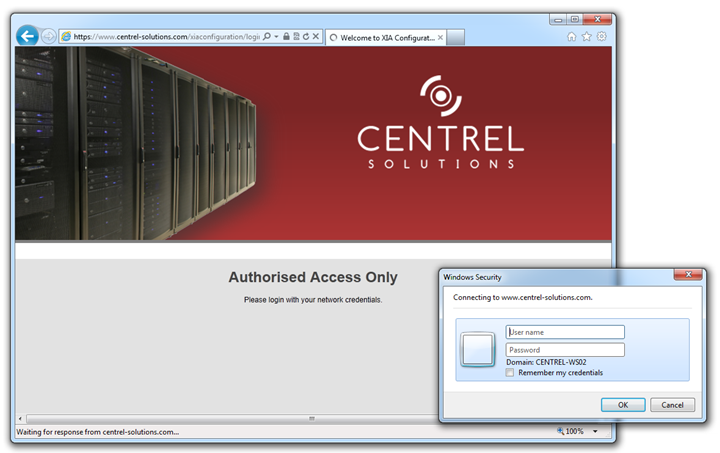The image size is (720, 453).
Task: Focus the Password field
Action: click(x=565, y=350)
